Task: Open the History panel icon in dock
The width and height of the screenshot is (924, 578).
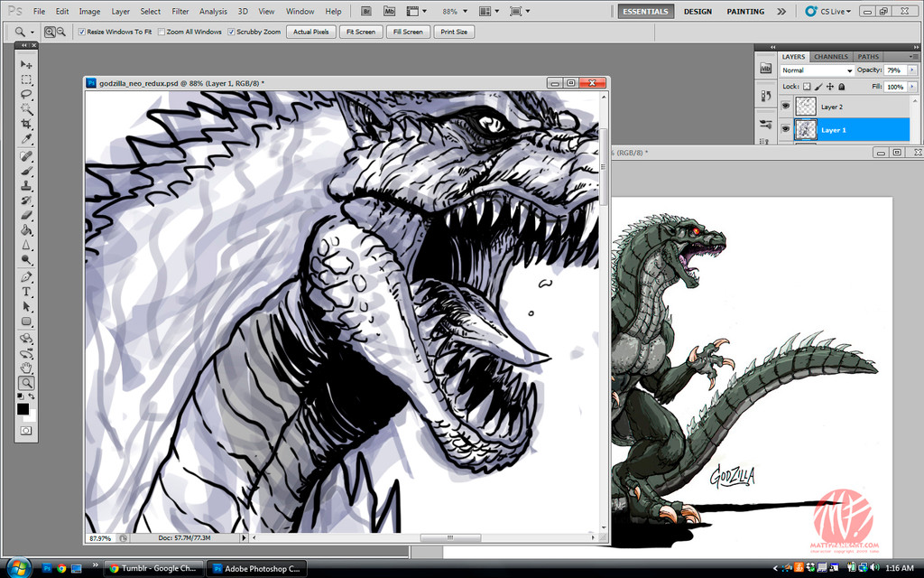Action: (765, 95)
